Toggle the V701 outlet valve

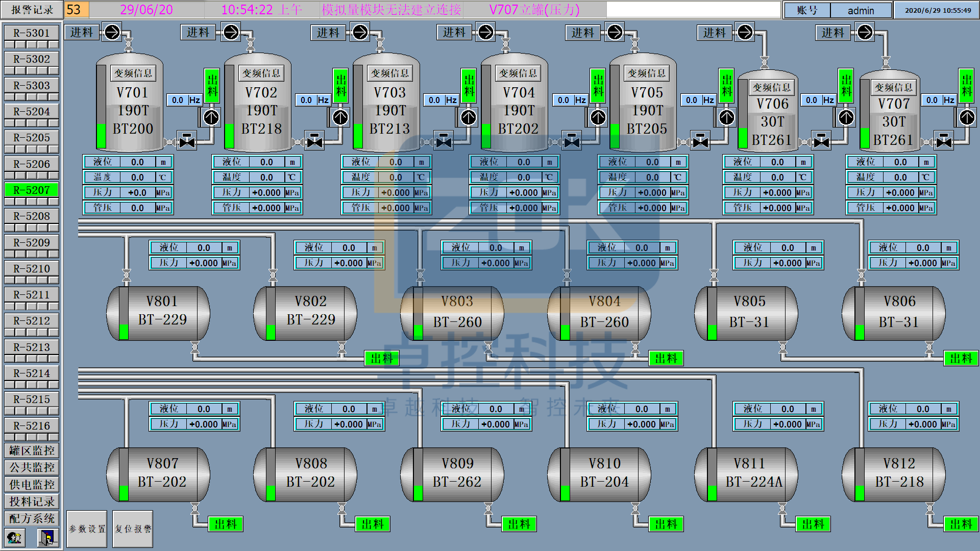tap(187, 140)
